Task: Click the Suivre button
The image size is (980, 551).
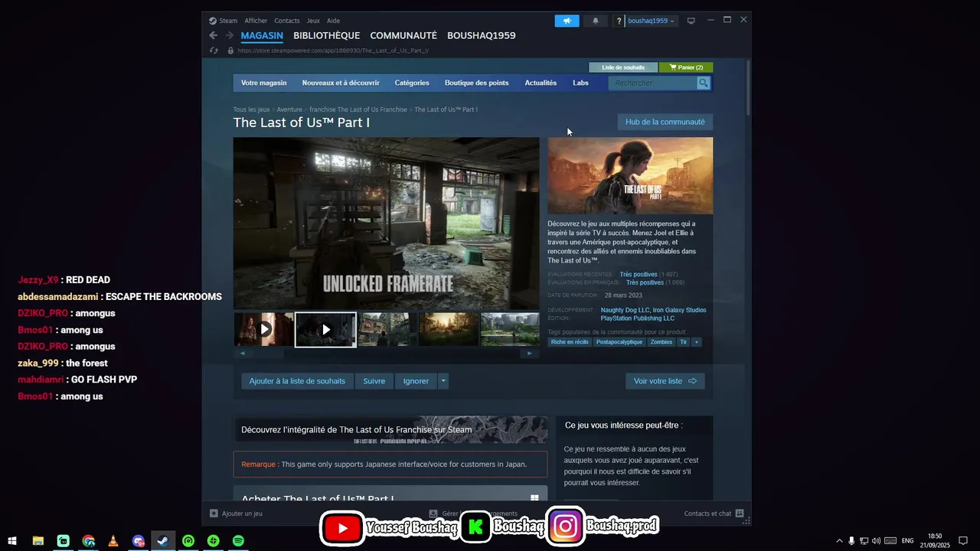Action: 374,381
